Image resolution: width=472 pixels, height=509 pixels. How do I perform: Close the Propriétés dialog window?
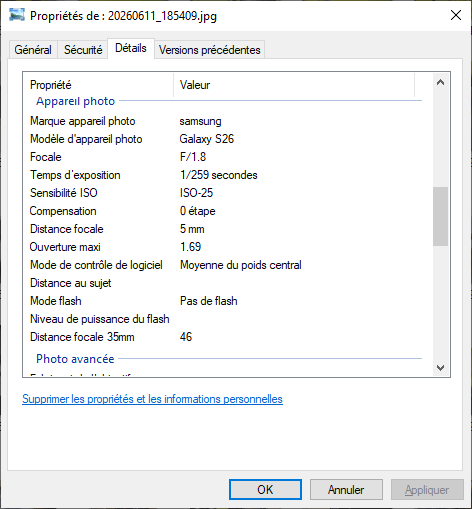[456, 15]
